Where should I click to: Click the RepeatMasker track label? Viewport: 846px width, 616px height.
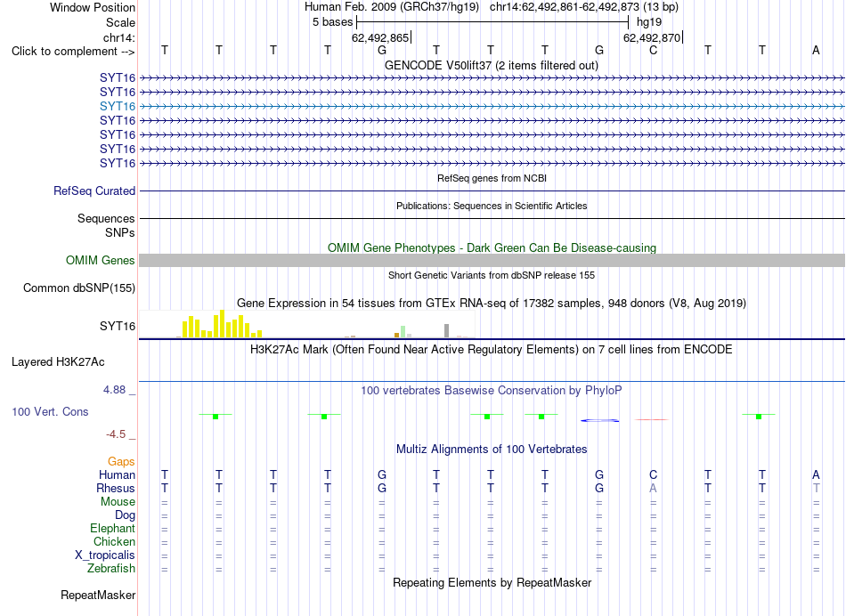[x=98, y=596]
